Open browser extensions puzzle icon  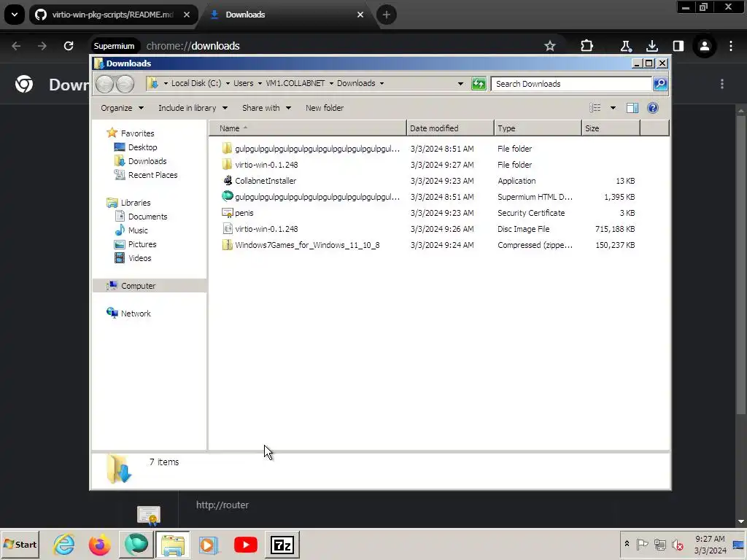(587, 46)
